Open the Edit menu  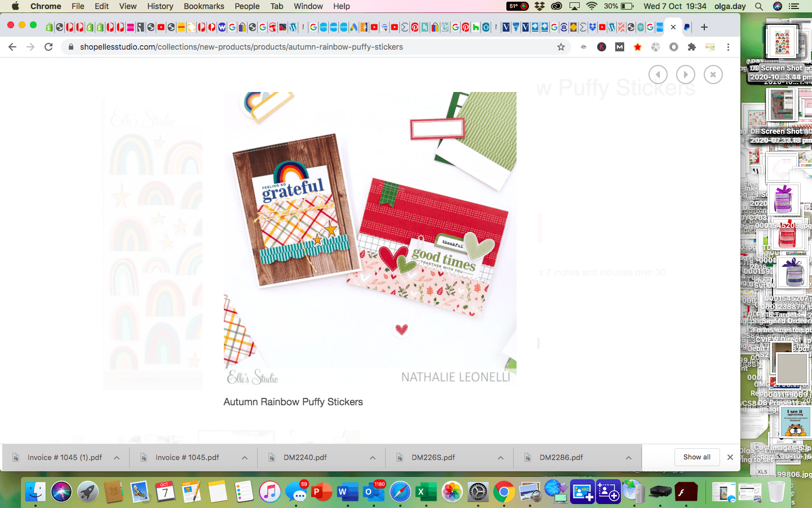102,6
